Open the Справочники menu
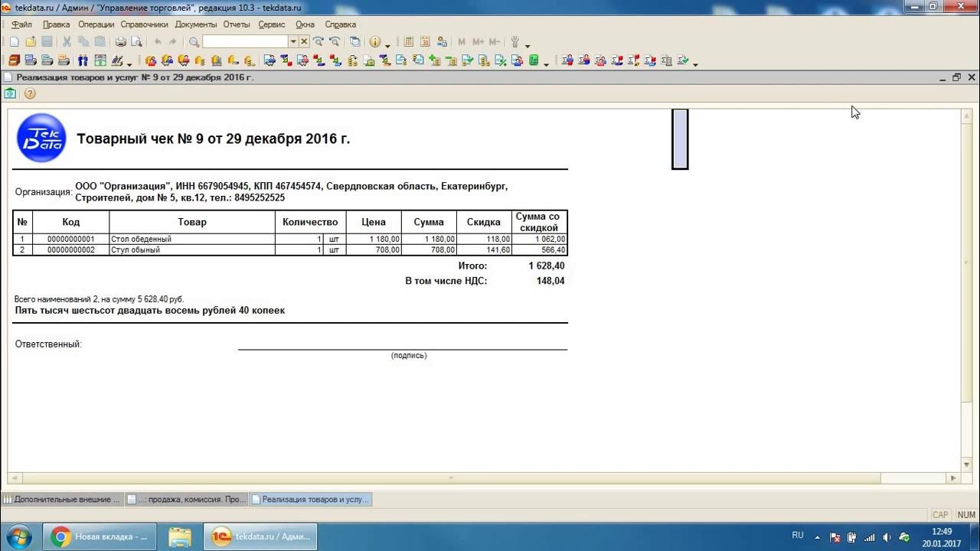This screenshot has height=551, width=980. (144, 24)
